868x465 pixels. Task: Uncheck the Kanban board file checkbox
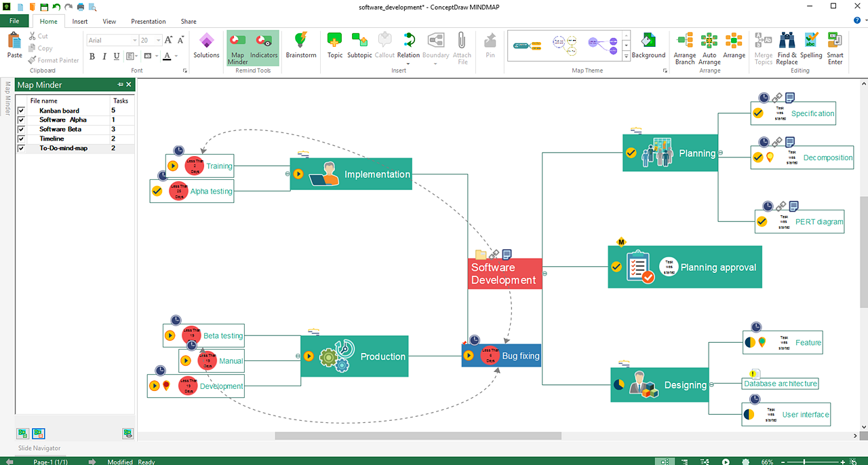tap(21, 111)
